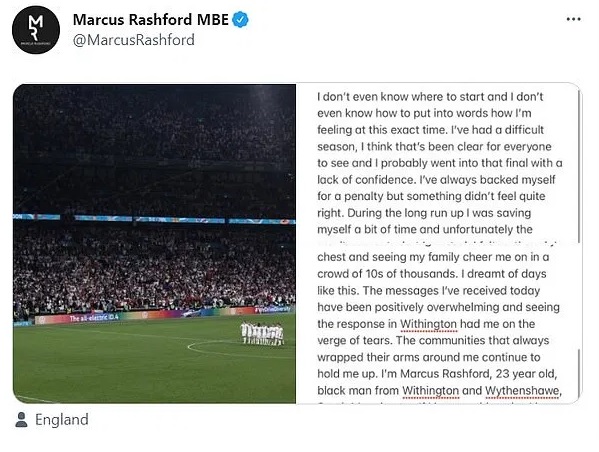Click the upper crowd stand in photo
This screenshot has width=599, height=452.
pos(154,149)
